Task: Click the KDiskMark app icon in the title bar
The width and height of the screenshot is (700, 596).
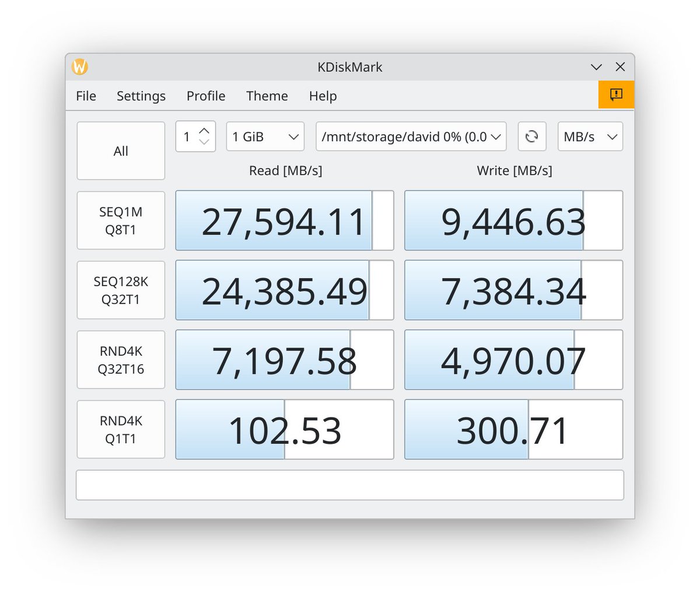Action: [80, 66]
